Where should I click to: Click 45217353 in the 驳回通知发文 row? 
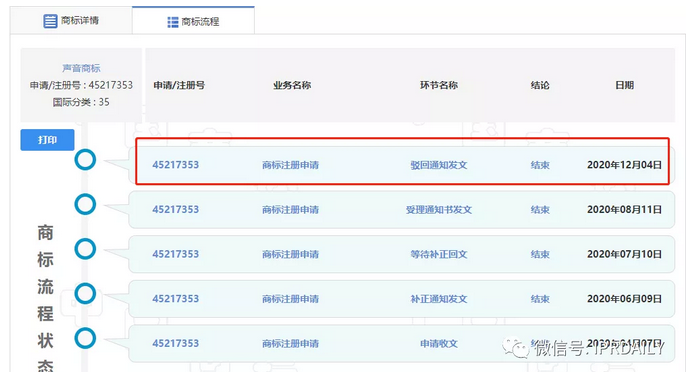click(x=175, y=165)
